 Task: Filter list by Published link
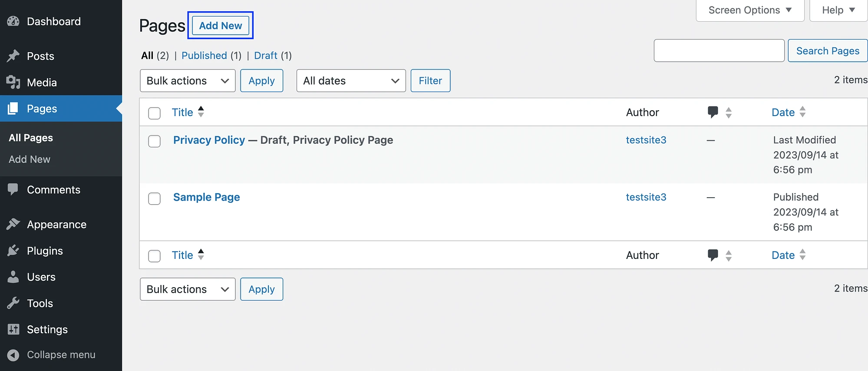pyautogui.click(x=204, y=56)
